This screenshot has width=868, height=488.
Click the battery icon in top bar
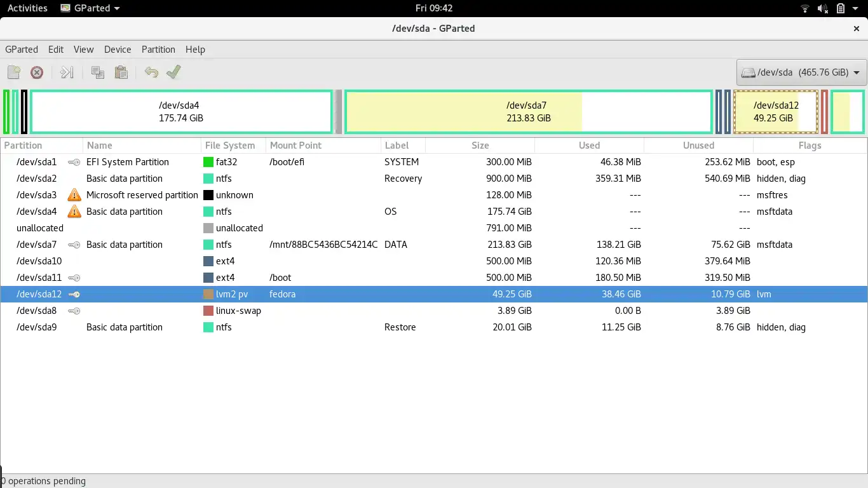(x=841, y=8)
